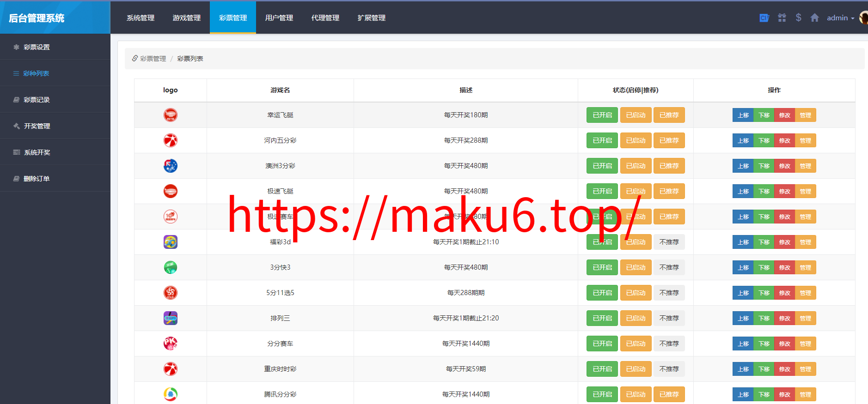Image resolution: width=868 pixels, height=404 pixels.
Task: Open the 扩展管理 top menu
Action: 372,18
